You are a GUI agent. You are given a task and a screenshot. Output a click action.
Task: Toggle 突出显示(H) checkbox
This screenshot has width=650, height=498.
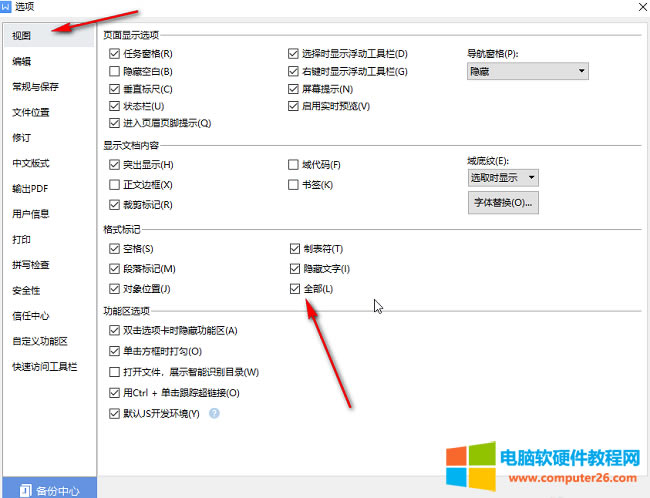[114, 165]
